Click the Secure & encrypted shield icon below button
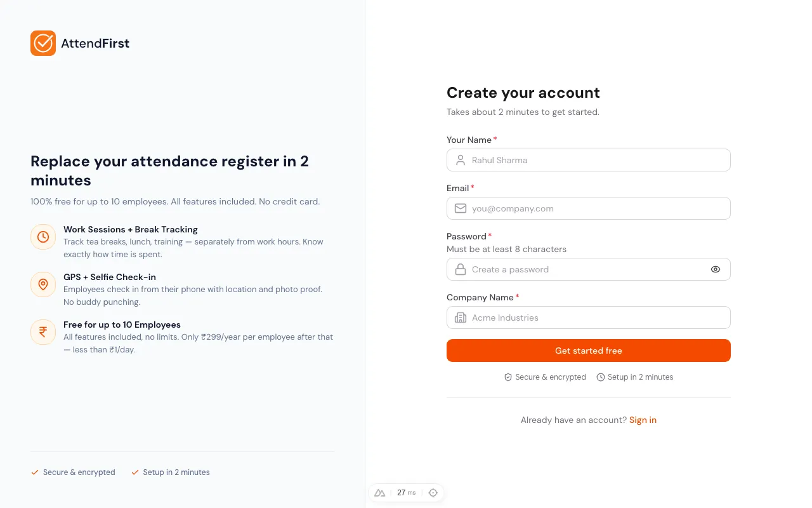This screenshot has height=508, width=812. pyautogui.click(x=507, y=377)
